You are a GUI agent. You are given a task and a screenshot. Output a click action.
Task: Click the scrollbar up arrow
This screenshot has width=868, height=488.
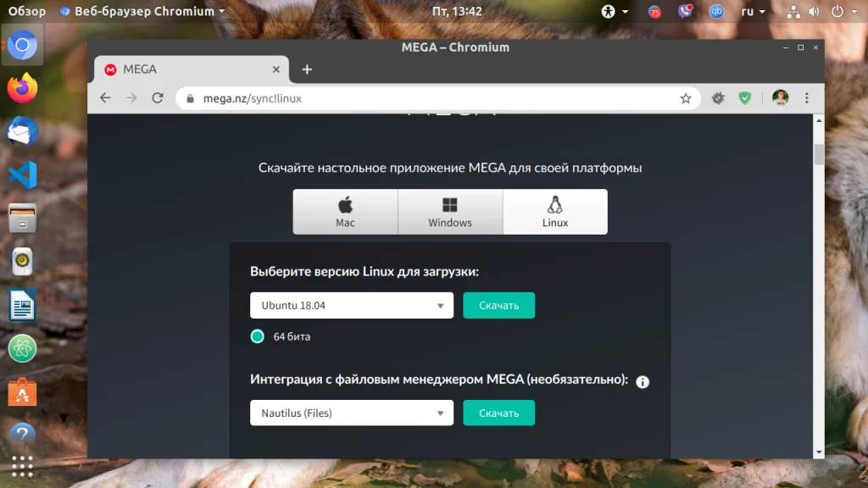point(819,120)
